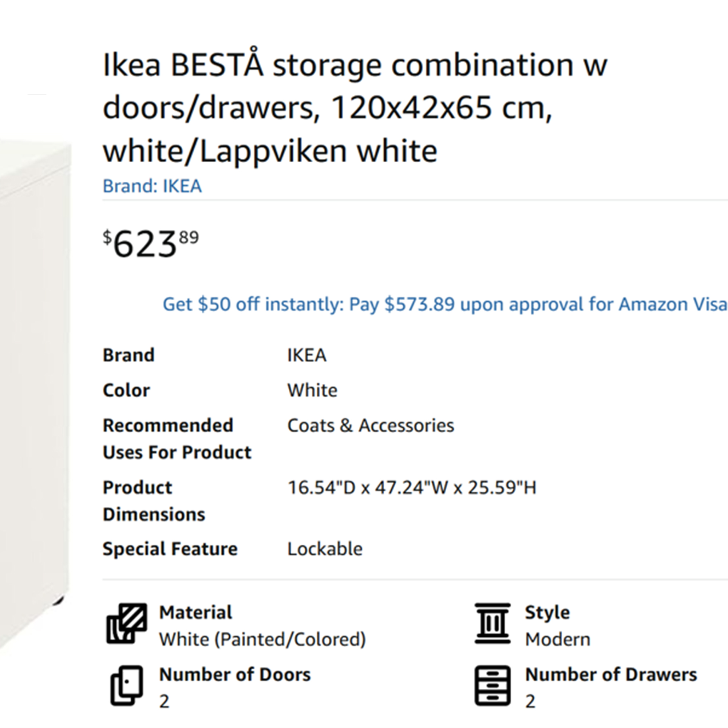This screenshot has height=728, width=728.
Task: Click the Number of Drawers label
Action: point(611,674)
